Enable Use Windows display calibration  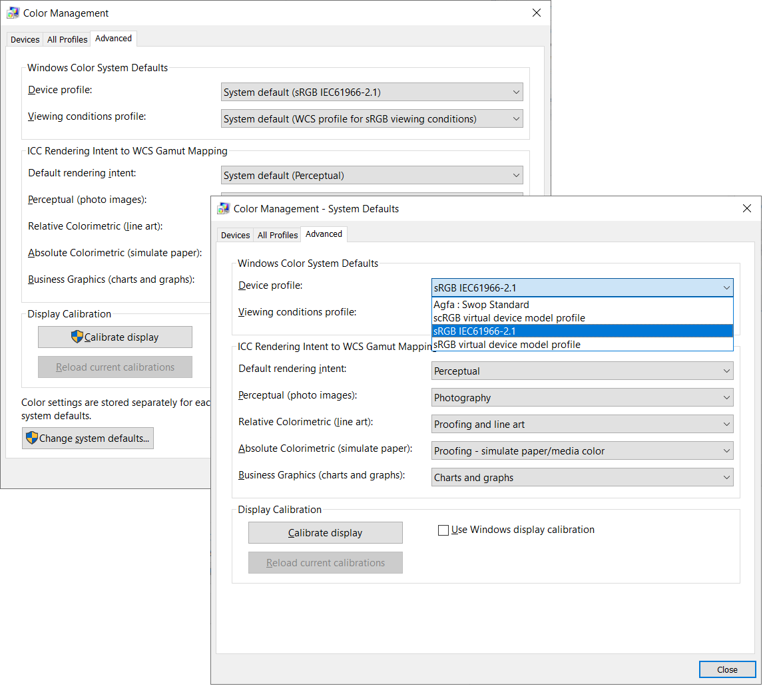443,530
